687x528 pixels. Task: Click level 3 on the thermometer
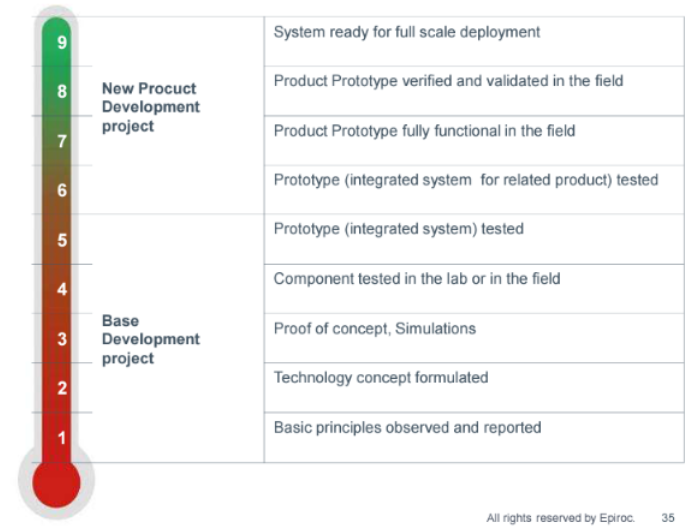[62, 339]
